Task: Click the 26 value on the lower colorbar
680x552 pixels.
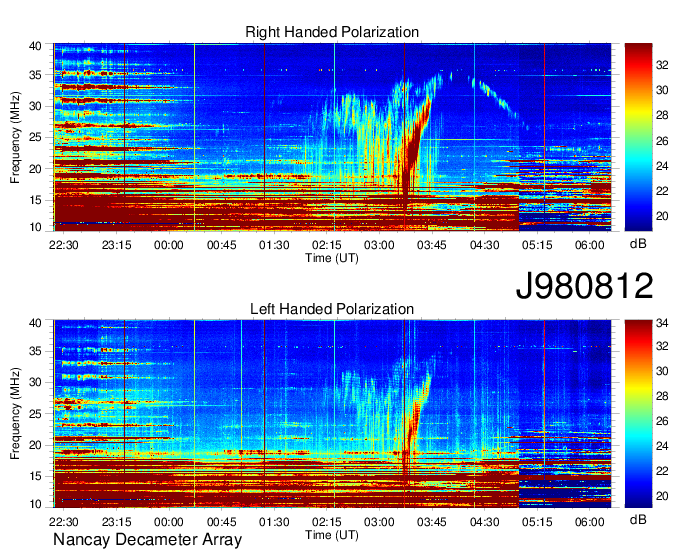Action: pyautogui.click(x=662, y=421)
